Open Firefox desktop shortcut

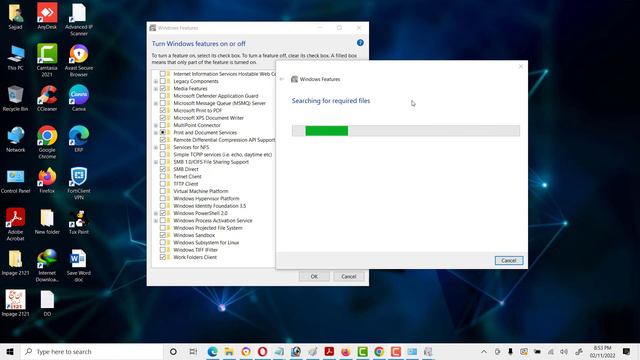coord(47,180)
